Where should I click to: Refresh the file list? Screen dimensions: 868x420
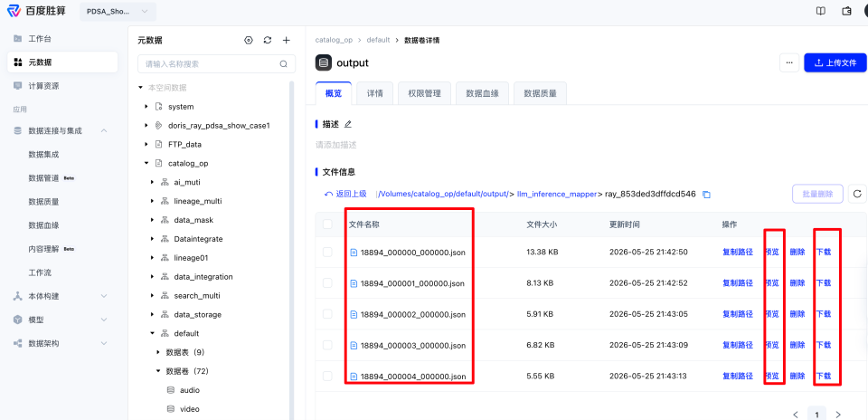[x=857, y=194]
